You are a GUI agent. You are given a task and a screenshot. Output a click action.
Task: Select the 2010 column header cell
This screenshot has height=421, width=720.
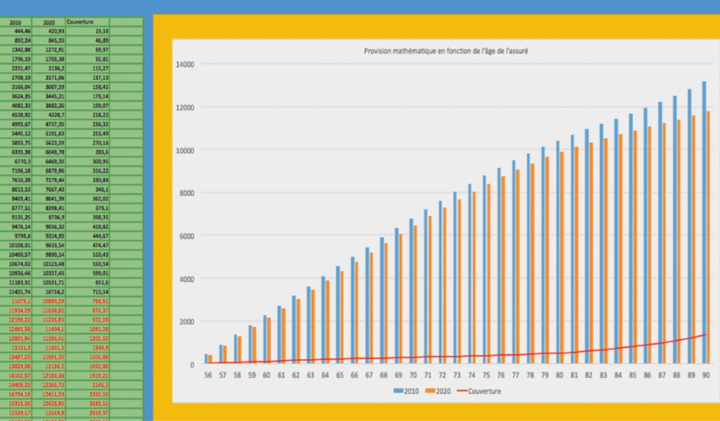click(x=15, y=21)
